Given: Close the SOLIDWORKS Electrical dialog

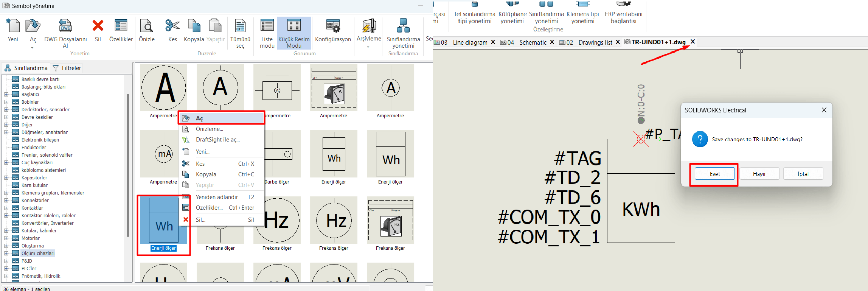Looking at the screenshot, I should click(824, 110).
